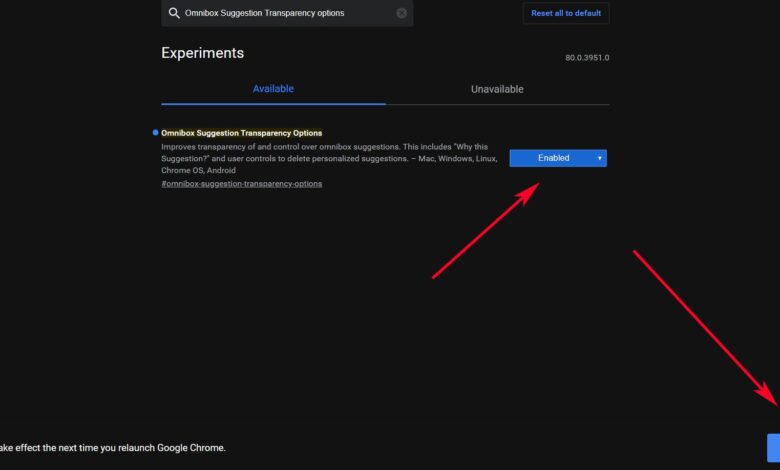The width and height of the screenshot is (780, 470).
Task: Click the small arrow on the Enabled dropdown
Action: [599, 158]
